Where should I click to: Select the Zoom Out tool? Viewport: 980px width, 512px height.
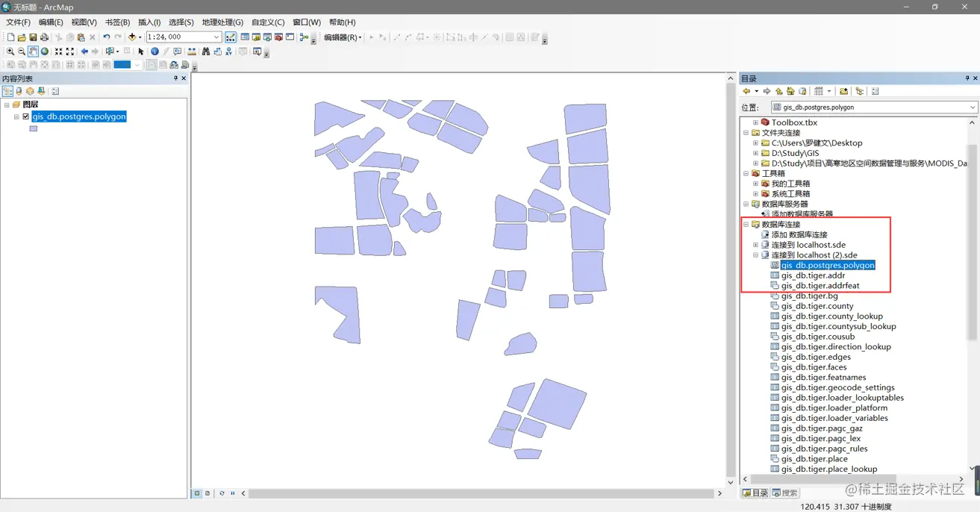[x=22, y=51]
